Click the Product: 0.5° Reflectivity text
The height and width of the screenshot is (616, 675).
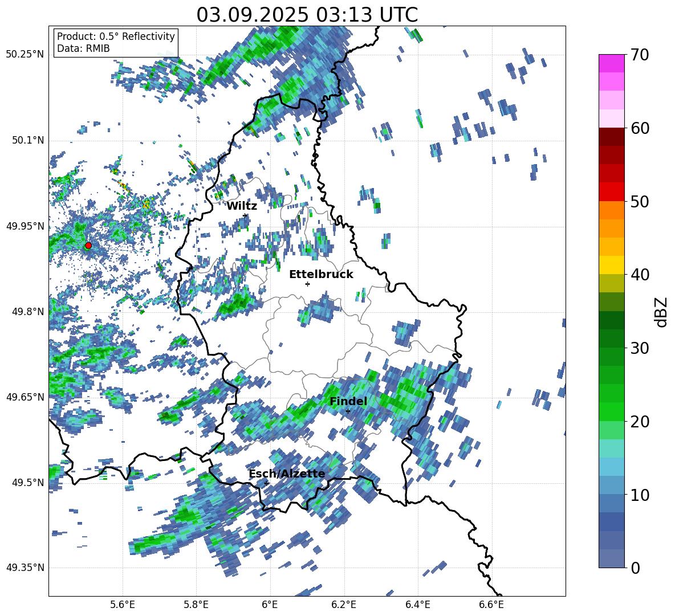tap(116, 36)
